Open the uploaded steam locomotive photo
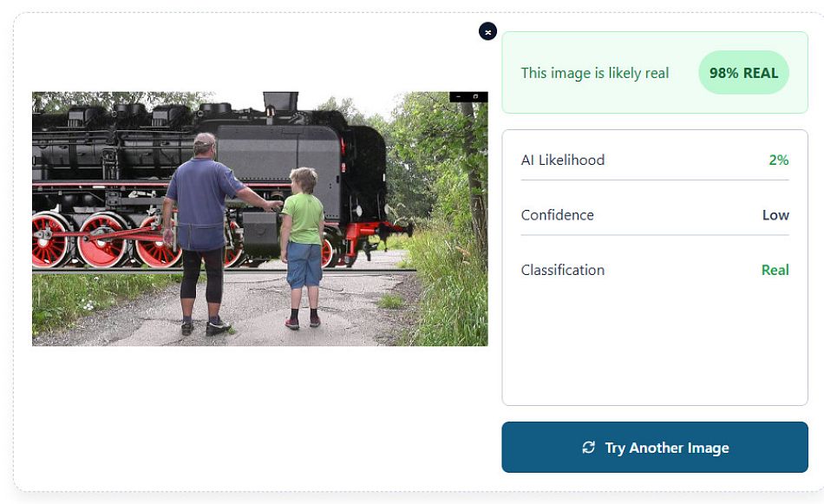 coord(259,219)
